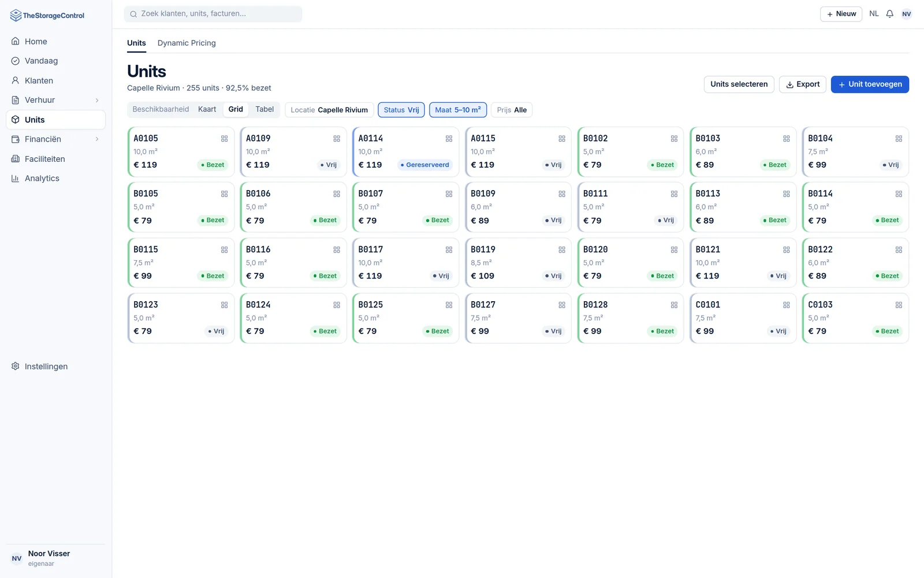Click the Export button
This screenshot has width=924, height=578.
(803, 84)
